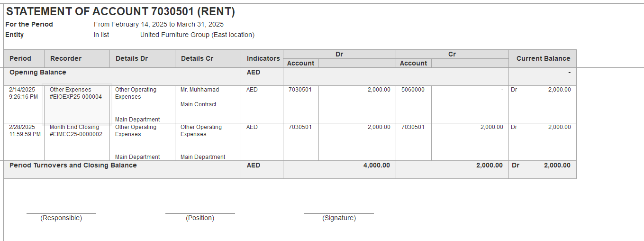Viewport: 644px width, 241px height.
Task: Click the 4,000.00 Dr turnover total
Action: coord(377,165)
